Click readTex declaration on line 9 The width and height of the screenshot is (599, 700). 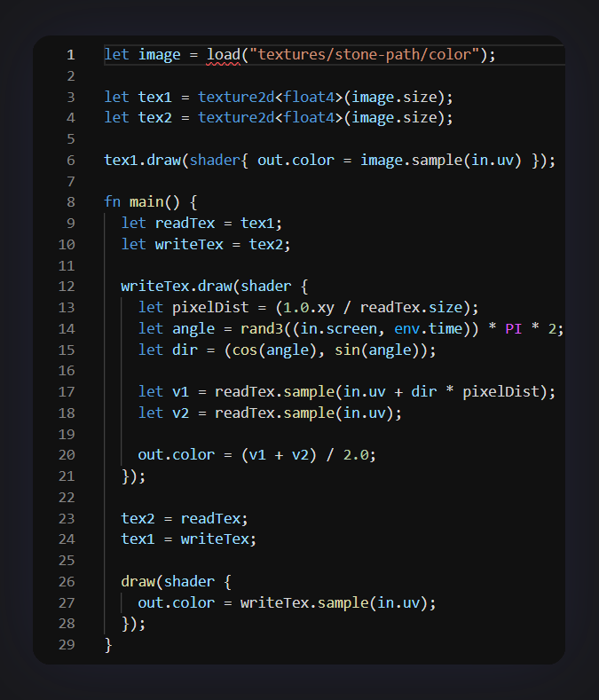tap(185, 224)
